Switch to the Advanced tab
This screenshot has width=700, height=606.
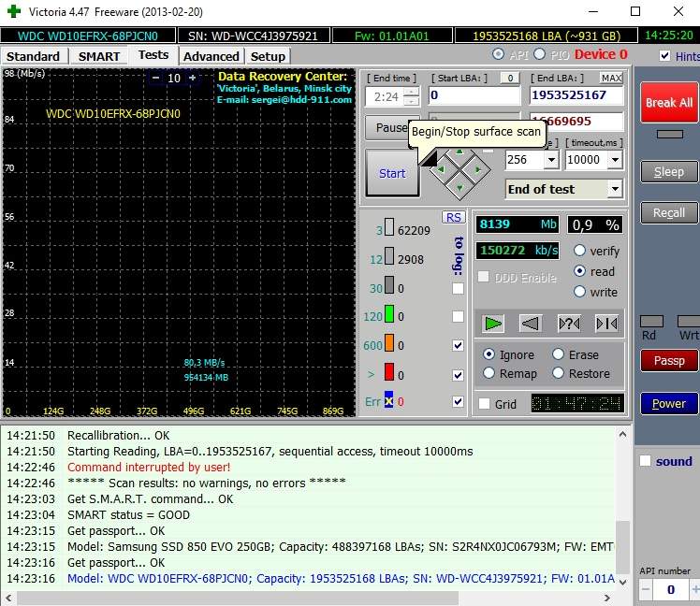[x=211, y=56]
